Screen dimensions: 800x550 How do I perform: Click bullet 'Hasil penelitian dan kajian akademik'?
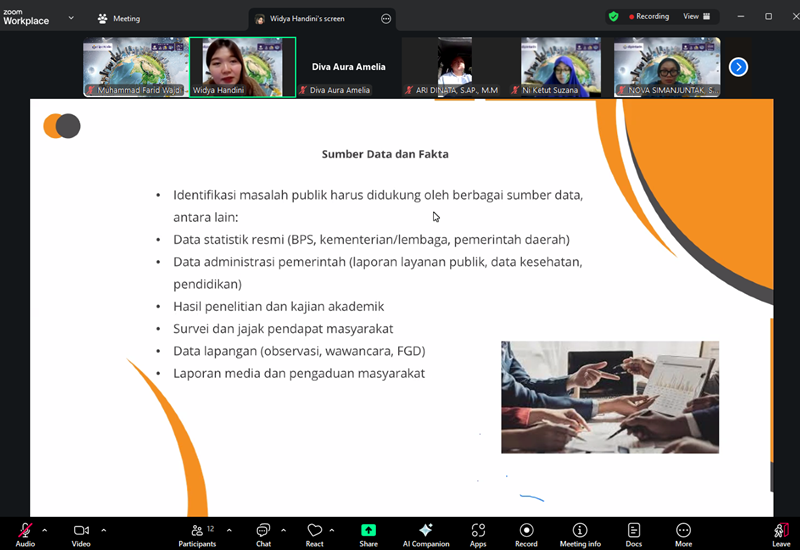(279, 307)
